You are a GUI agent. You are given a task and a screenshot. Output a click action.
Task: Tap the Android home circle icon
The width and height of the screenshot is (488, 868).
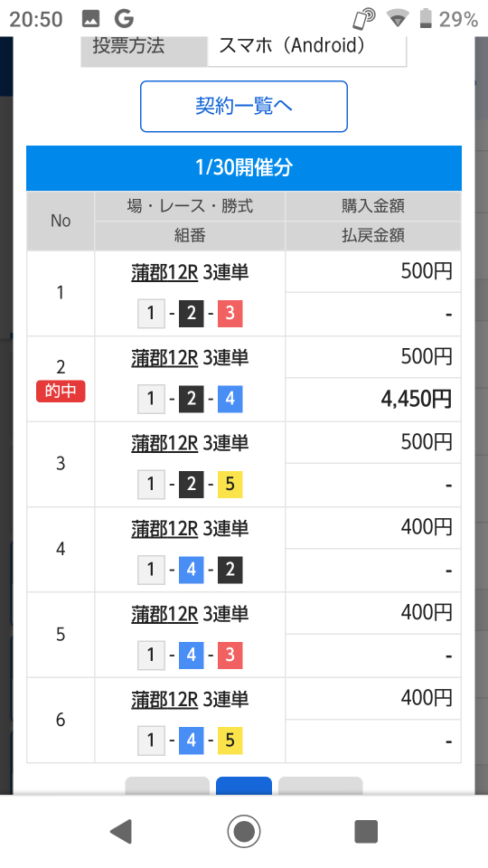click(x=243, y=831)
